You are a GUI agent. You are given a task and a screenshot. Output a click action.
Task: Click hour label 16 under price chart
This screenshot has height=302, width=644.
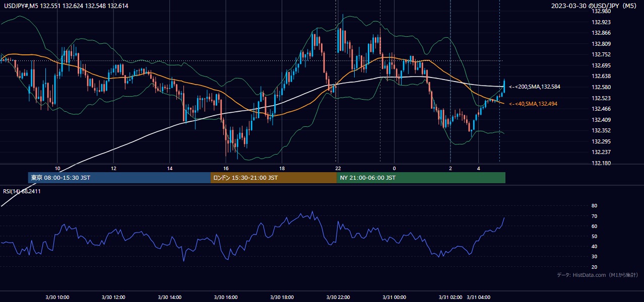coord(226,168)
